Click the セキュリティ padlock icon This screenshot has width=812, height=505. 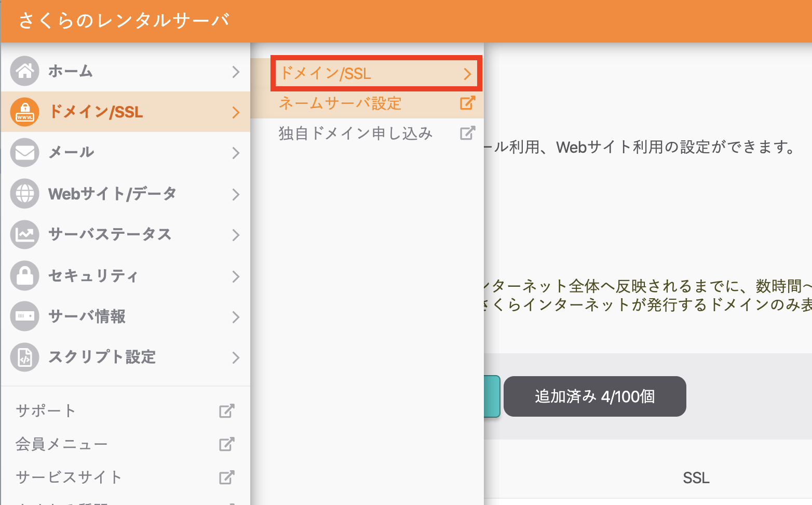tap(24, 275)
